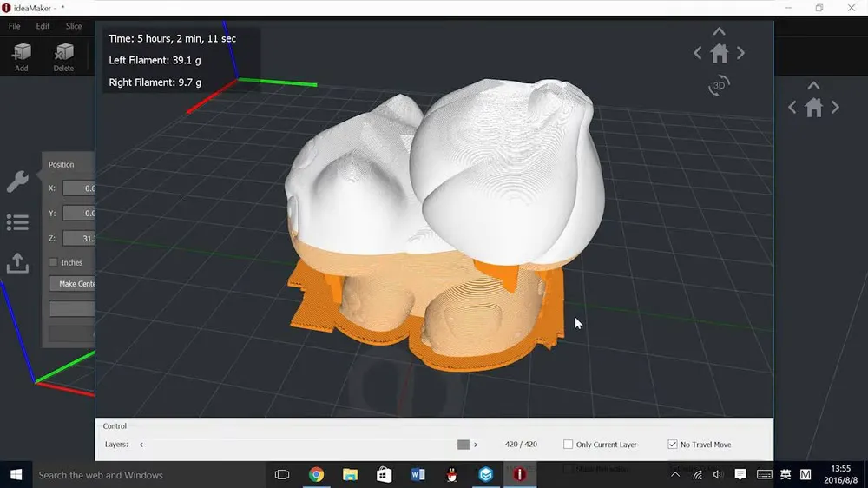Open the Slice menu
This screenshot has width=868, height=488.
pos(74,26)
